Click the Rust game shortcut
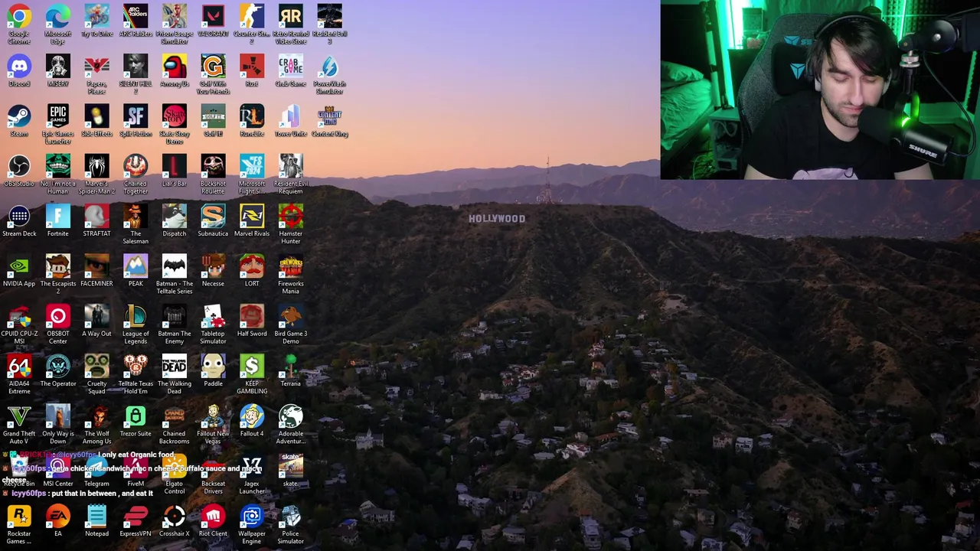Screen dimensions: 980x551 pos(252,66)
